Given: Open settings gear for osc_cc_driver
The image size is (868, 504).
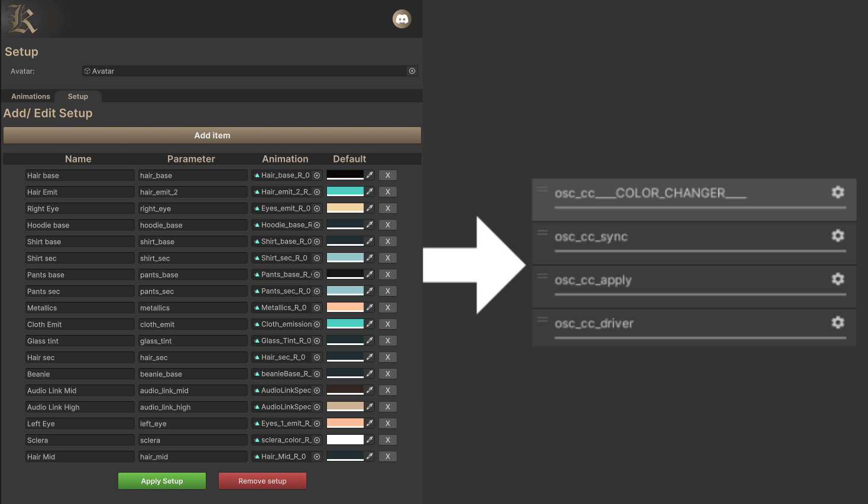Looking at the screenshot, I should click(x=838, y=322).
